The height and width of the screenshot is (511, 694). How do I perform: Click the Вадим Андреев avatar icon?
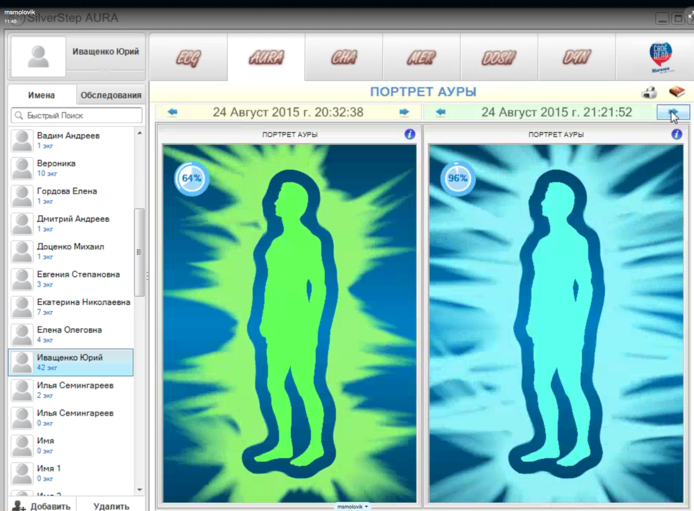pos(22,140)
